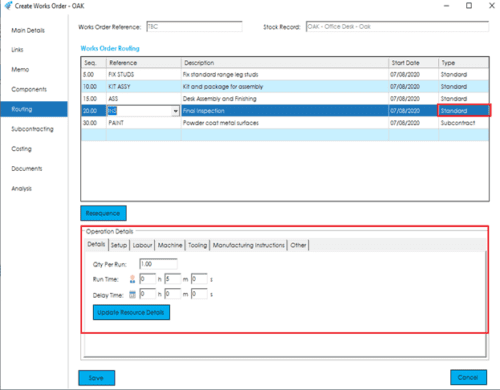Click the 'Final Inspection' description cell
The width and height of the screenshot is (500, 390).
click(285, 111)
